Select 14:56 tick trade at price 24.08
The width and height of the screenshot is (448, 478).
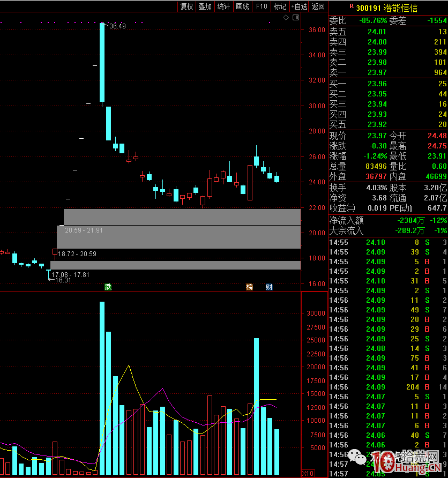pos(389,348)
